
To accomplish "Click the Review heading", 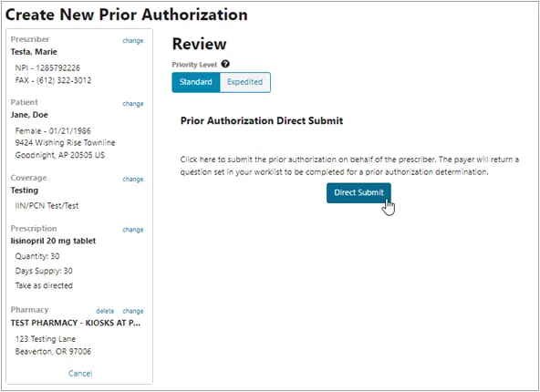I will coord(199,44).
